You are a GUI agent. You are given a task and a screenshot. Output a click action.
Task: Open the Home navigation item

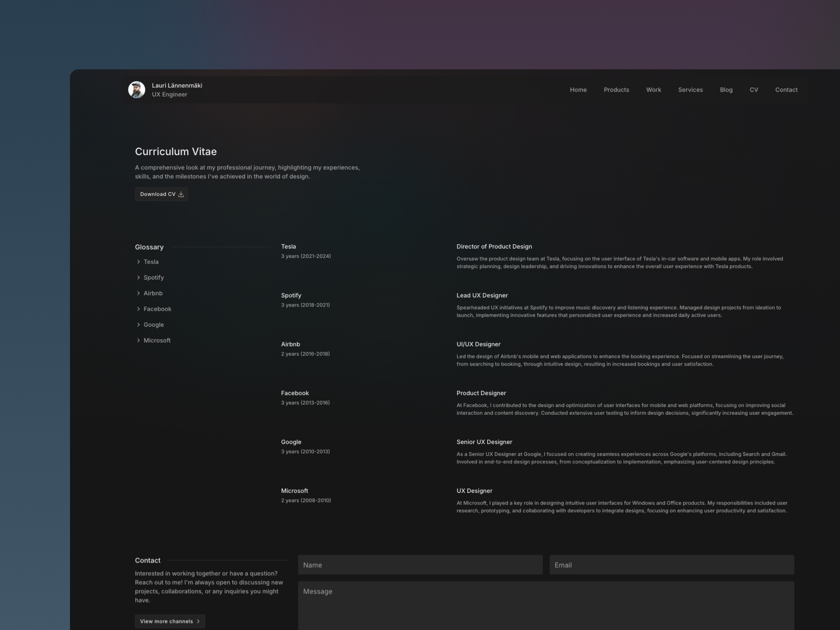578,90
